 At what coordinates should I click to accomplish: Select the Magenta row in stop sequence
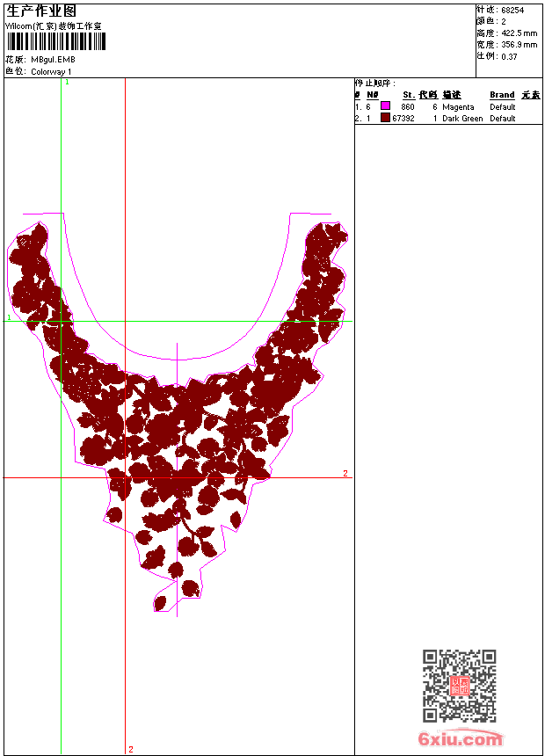[x=447, y=106]
